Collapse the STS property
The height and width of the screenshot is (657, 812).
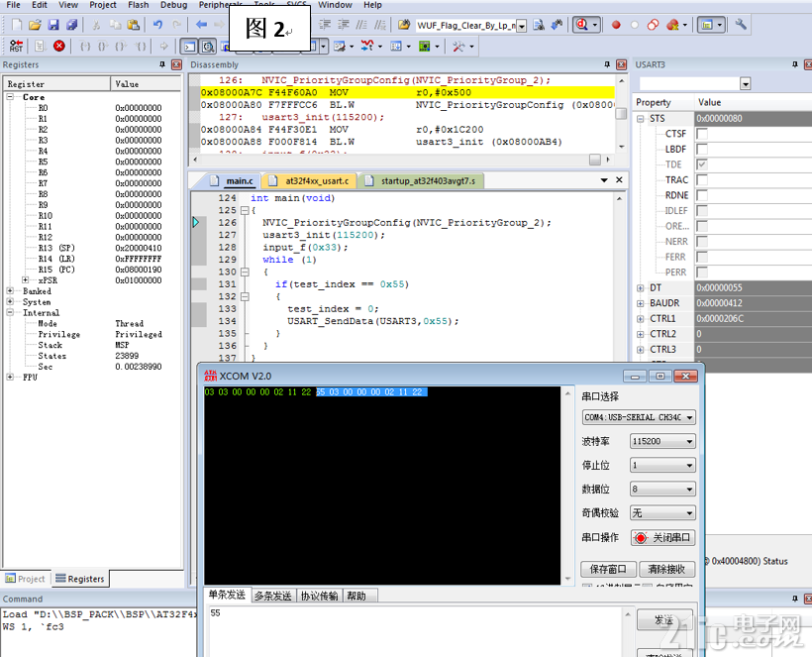(640, 118)
